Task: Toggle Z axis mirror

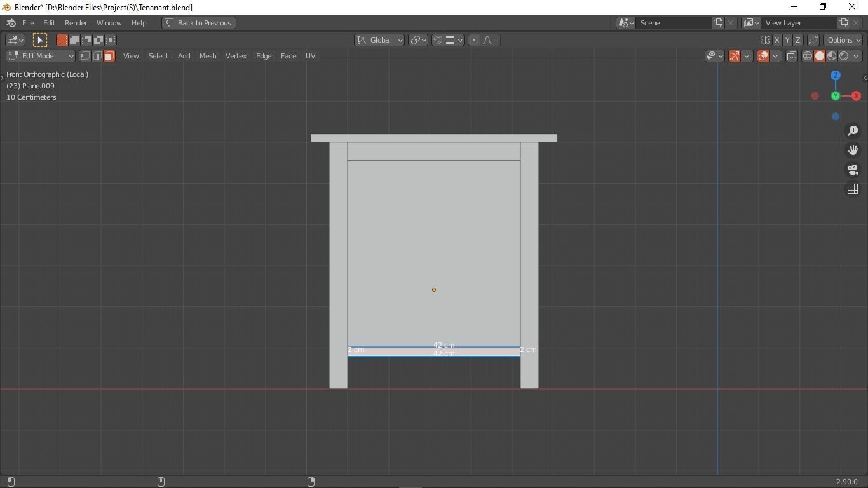Action: [798, 40]
